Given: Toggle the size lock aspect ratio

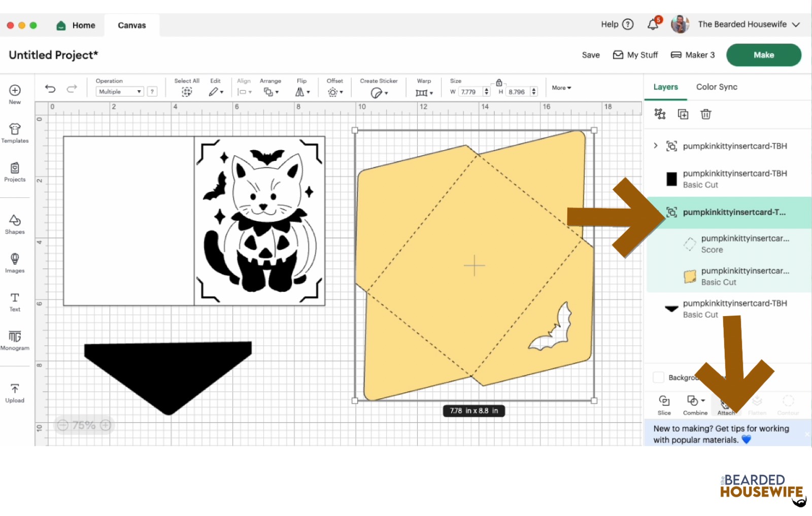Looking at the screenshot, I should (499, 83).
